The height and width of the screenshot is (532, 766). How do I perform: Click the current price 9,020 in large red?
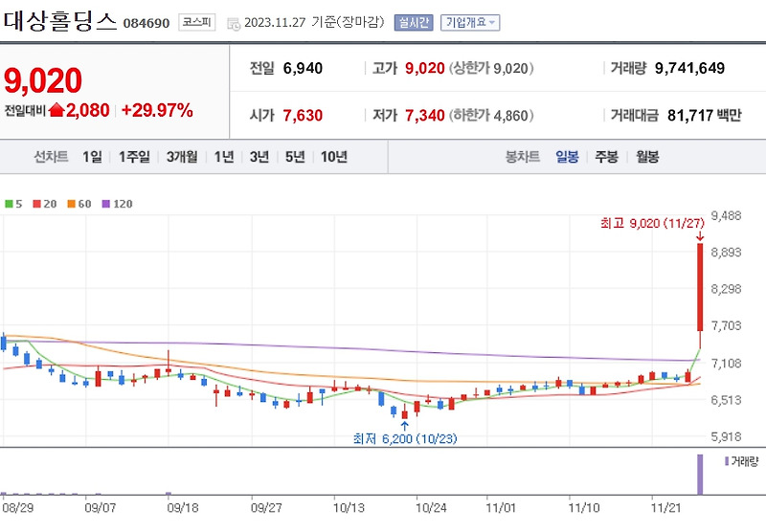pos(43,80)
